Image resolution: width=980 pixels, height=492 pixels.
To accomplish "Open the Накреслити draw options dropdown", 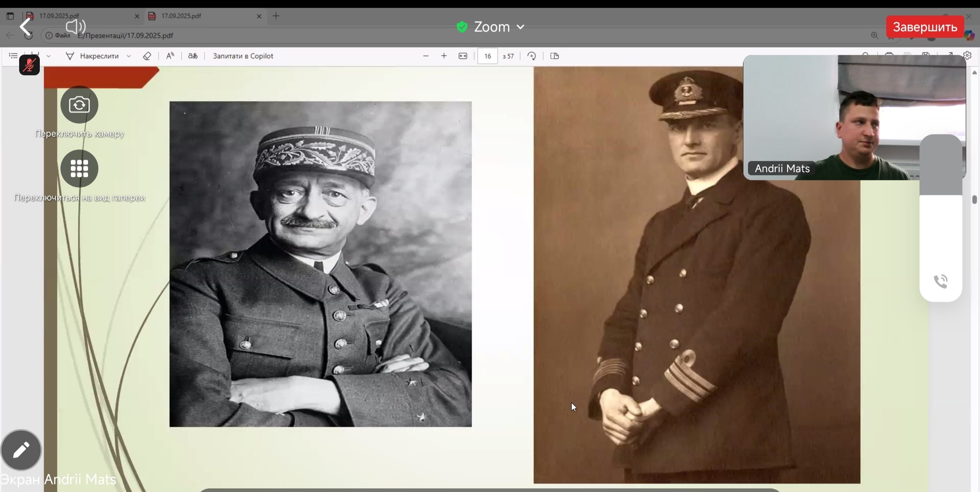I will point(129,56).
